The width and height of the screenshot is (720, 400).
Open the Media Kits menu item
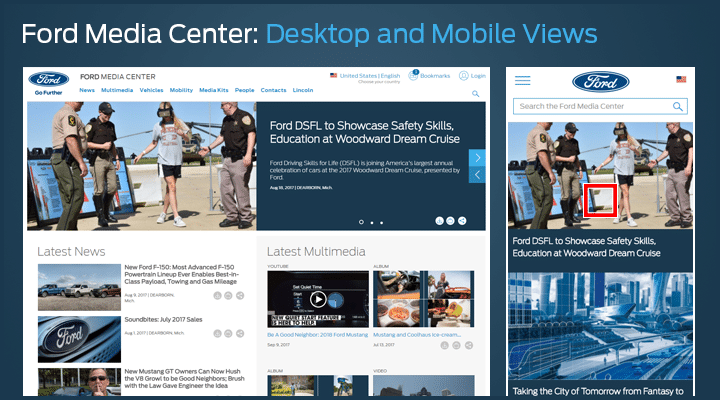click(x=214, y=90)
